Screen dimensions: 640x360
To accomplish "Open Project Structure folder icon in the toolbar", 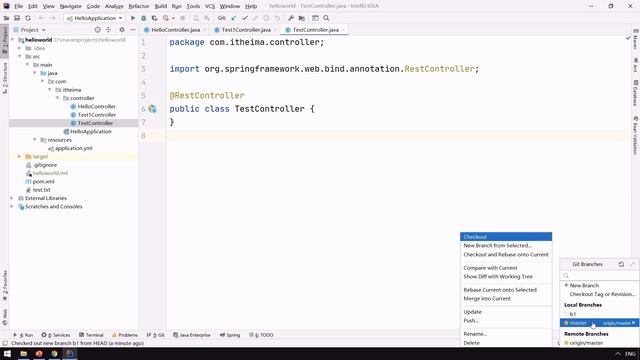I will click(302, 18).
